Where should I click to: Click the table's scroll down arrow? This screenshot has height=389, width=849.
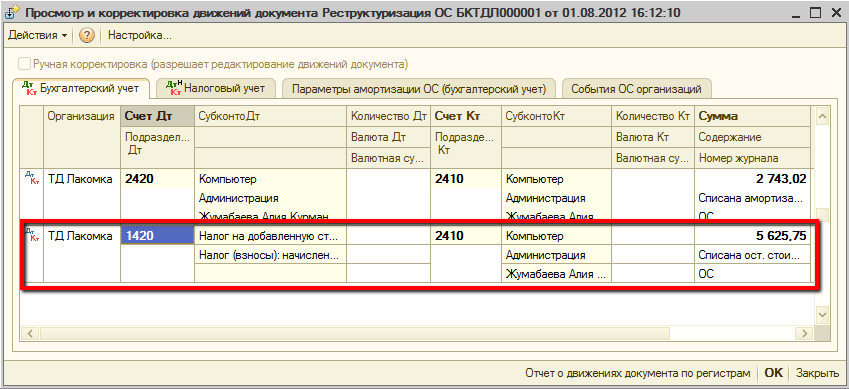(821, 314)
